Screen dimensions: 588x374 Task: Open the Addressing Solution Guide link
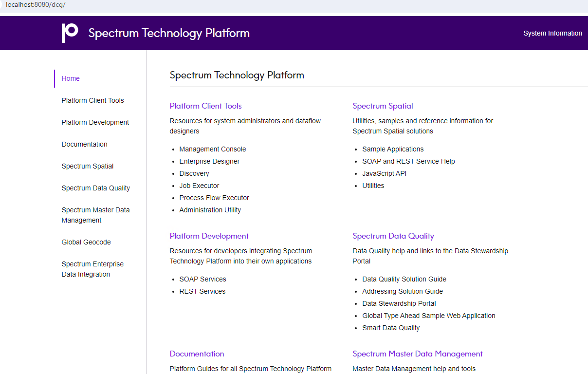403,291
